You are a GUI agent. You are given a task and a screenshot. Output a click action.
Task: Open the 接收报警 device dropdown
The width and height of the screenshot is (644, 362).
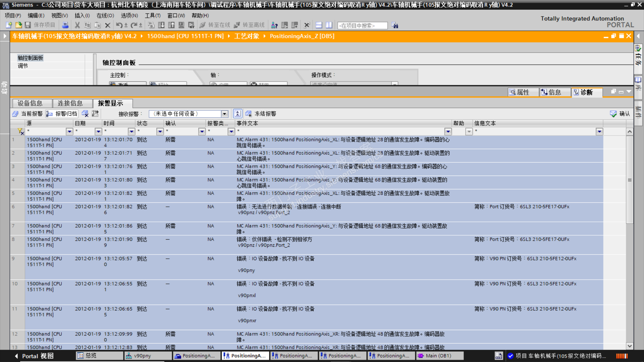[x=225, y=114]
